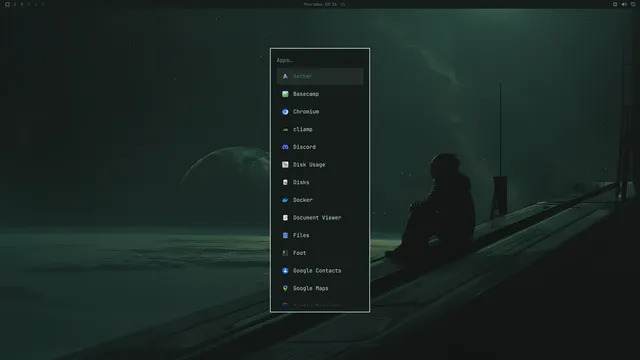640x360 pixels.
Task: Click the Docker whale icon
Action: 285,200
